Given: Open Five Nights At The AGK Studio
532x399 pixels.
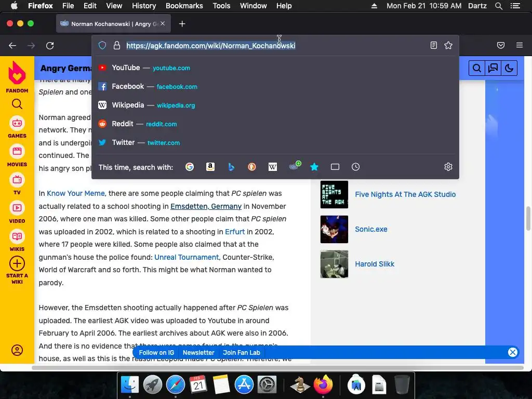Looking at the screenshot, I should pos(405,194).
